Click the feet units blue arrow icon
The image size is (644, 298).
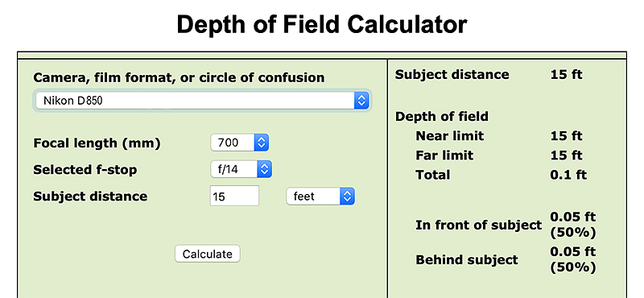tap(348, 196)
